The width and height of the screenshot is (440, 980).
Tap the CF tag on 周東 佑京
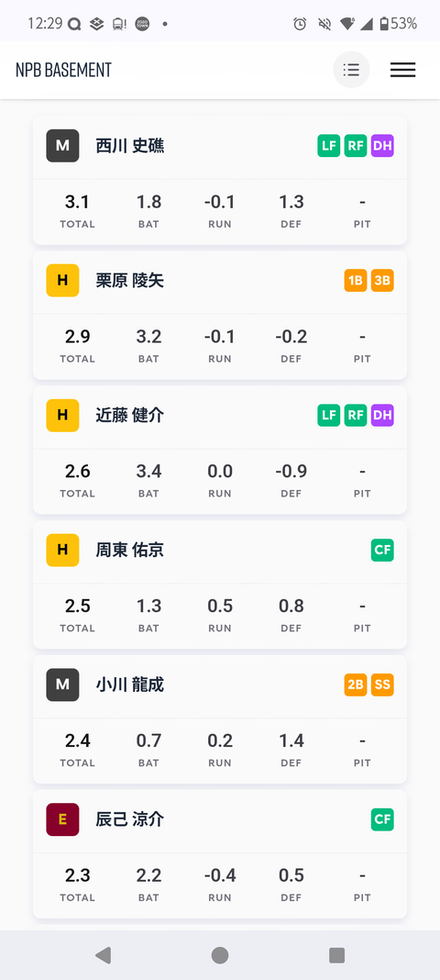coord(382,550)
